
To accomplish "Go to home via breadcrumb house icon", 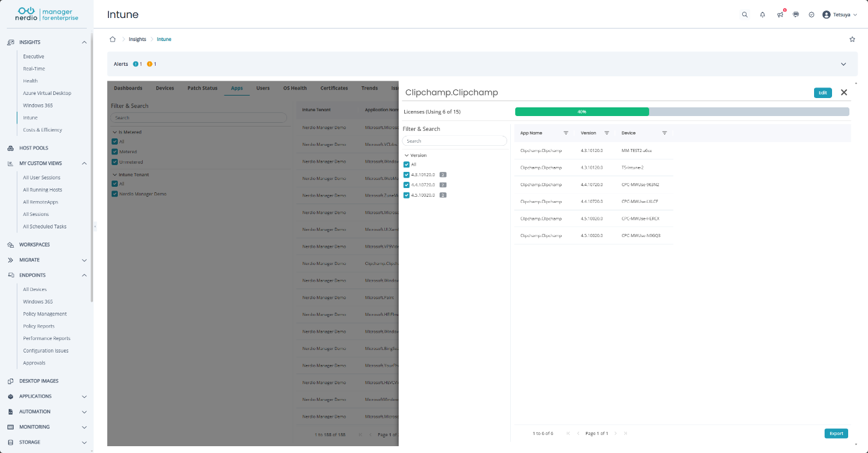I will coord(113,39).
